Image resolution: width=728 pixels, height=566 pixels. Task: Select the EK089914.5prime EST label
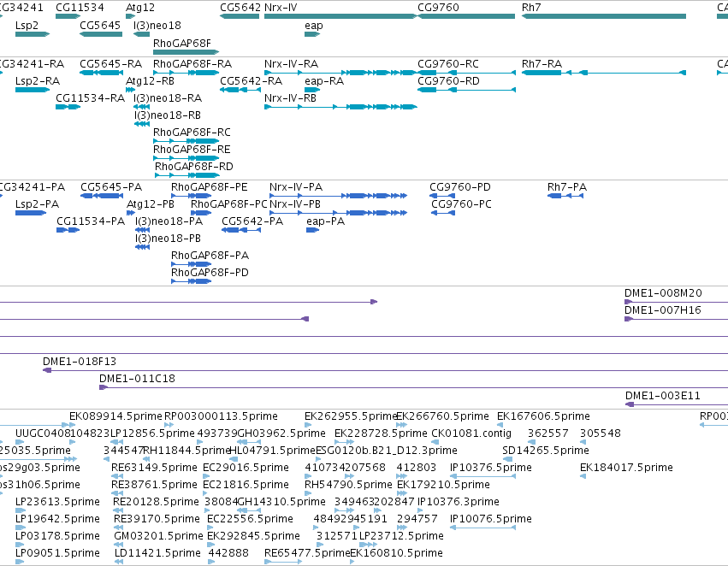(x=115, y=416)
